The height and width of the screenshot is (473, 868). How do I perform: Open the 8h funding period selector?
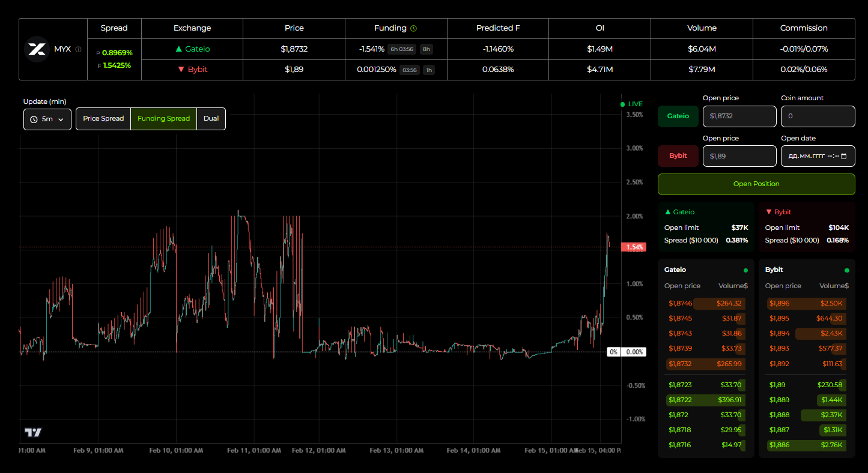[x=426, y=49]
